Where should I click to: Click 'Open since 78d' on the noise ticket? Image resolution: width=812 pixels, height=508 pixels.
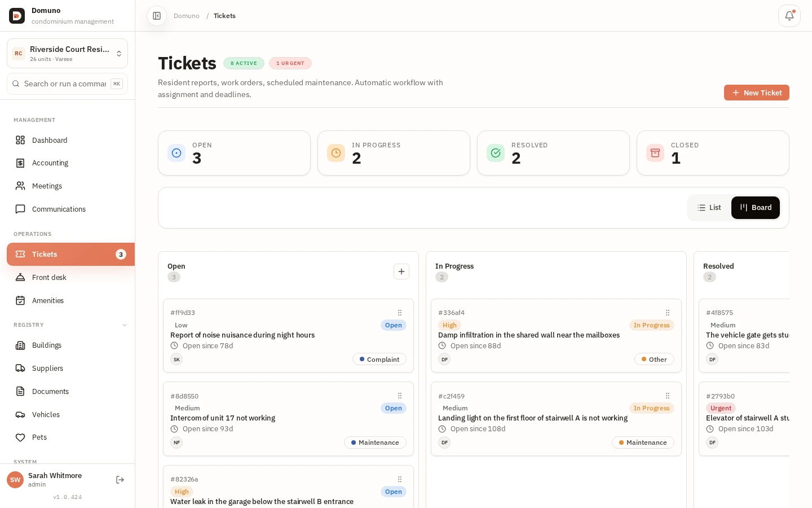pyautogui.click(x=208, y=346)
